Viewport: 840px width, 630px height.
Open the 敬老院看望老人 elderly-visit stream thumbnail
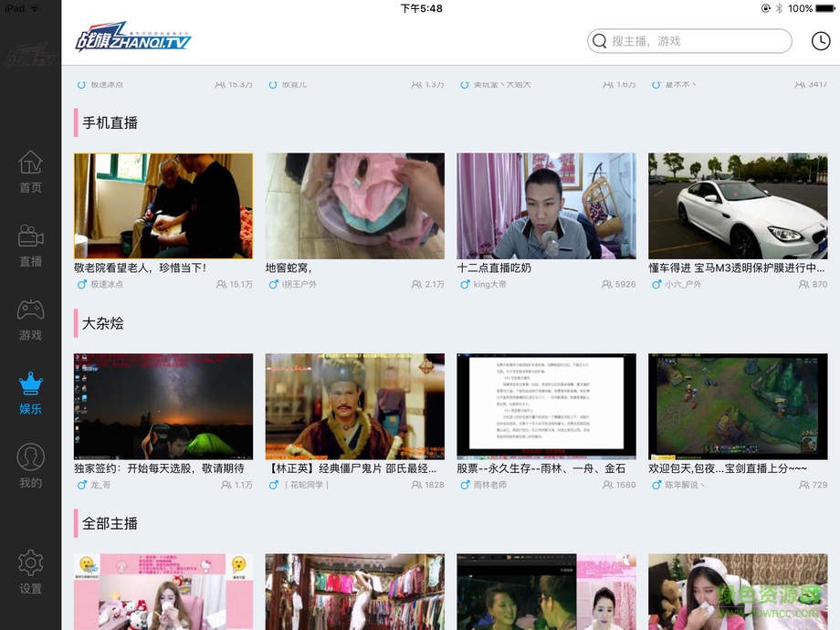[163, 205]
